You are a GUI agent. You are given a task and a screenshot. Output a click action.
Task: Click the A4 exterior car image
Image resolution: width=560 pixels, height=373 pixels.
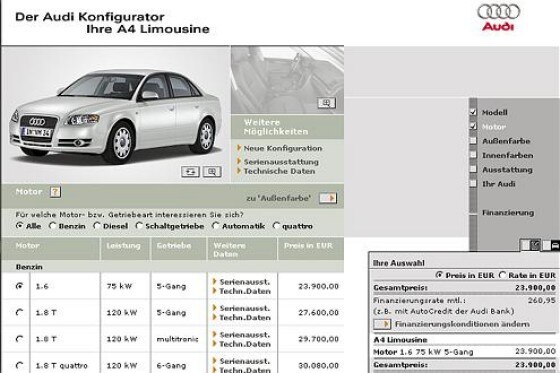[116, 115]
